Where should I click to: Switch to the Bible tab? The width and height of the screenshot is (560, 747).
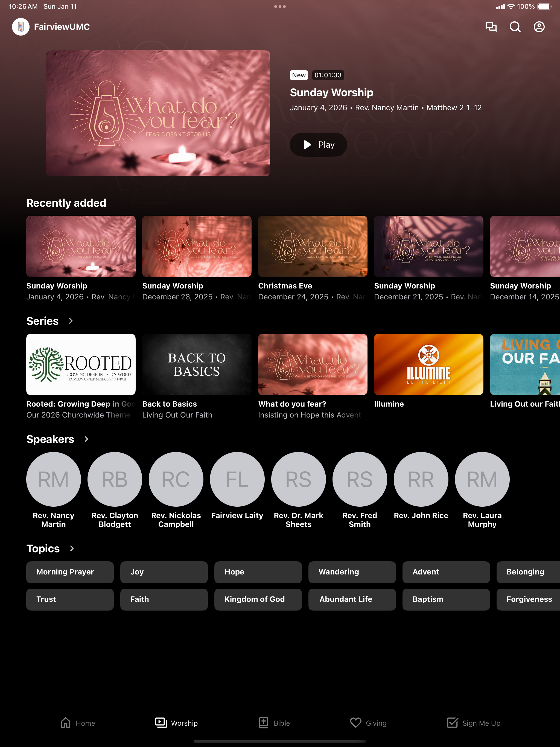(x=274, y=723)
